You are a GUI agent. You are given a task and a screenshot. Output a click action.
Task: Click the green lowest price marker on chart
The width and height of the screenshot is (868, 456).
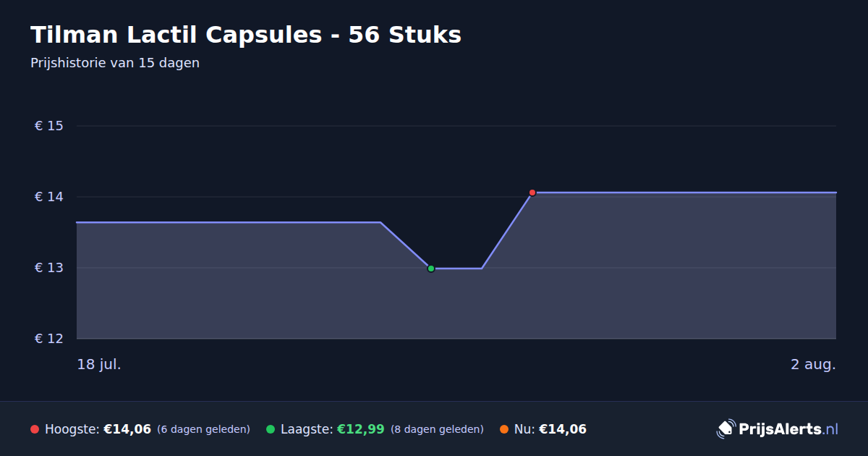click(x=431, y=269)
